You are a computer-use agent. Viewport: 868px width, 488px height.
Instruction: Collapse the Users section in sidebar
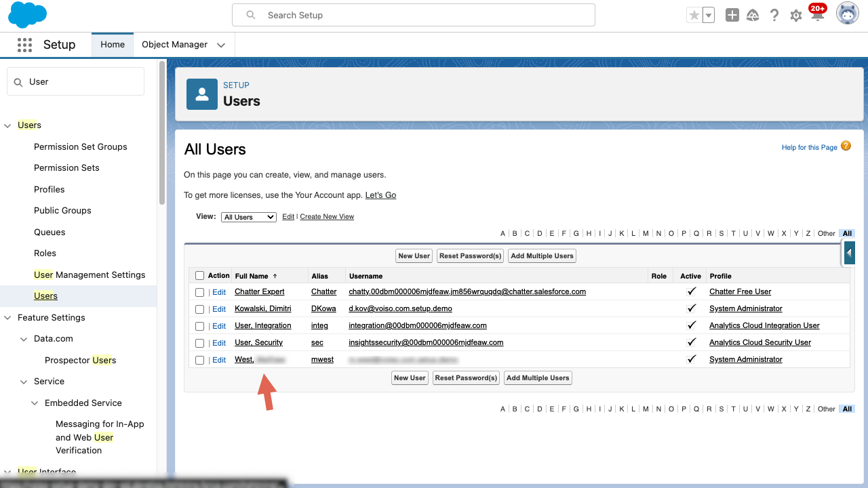pyautogui.click(x=7, y=125)
